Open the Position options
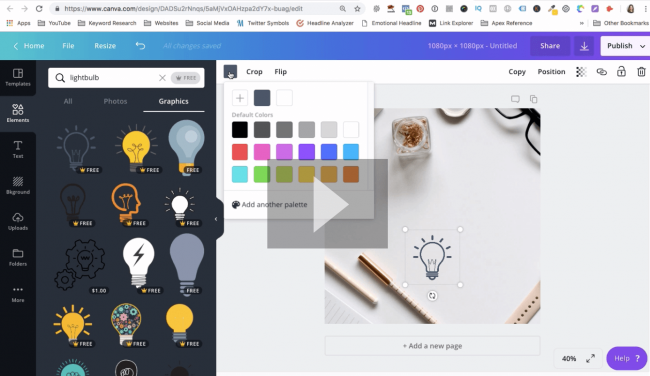 551,72
